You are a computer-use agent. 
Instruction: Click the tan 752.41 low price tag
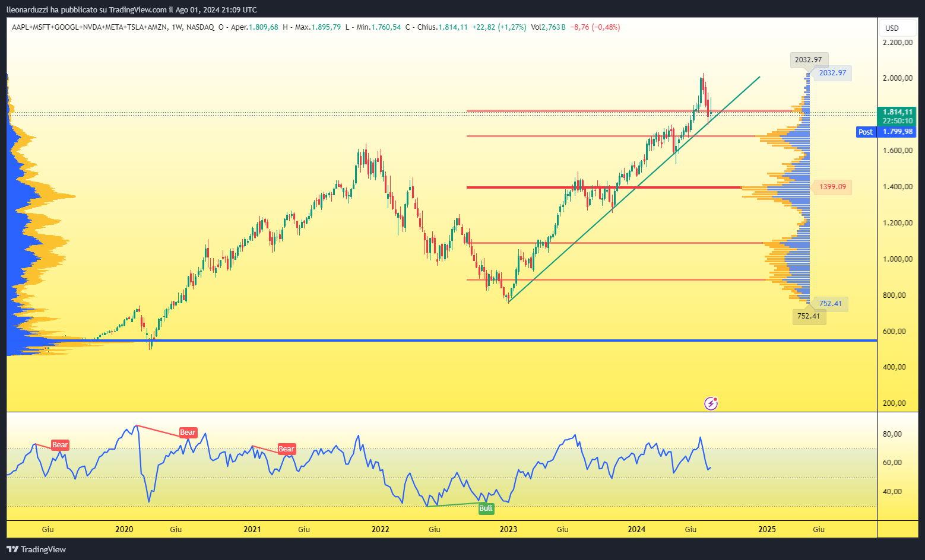[x=808, y=316]
